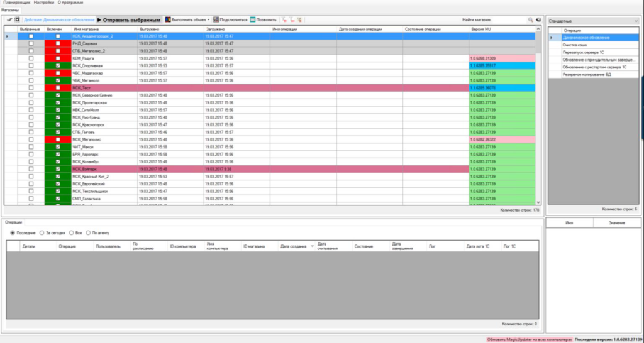The width and height of the screenshot is (644, 343).
Task: Click the second red filter icon in toolbar
Action: pos(292,19)
